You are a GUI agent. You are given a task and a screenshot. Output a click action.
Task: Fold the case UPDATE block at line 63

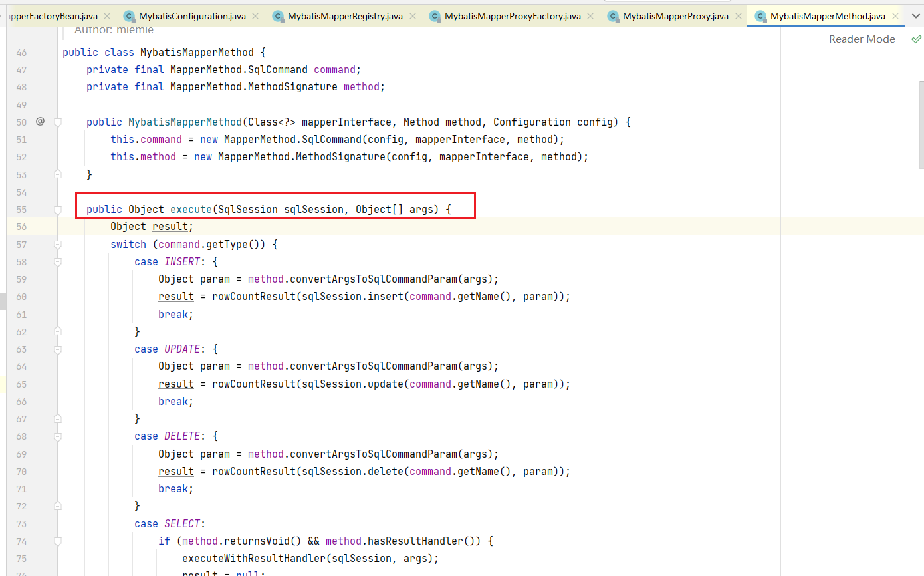[x=58, y=349]
